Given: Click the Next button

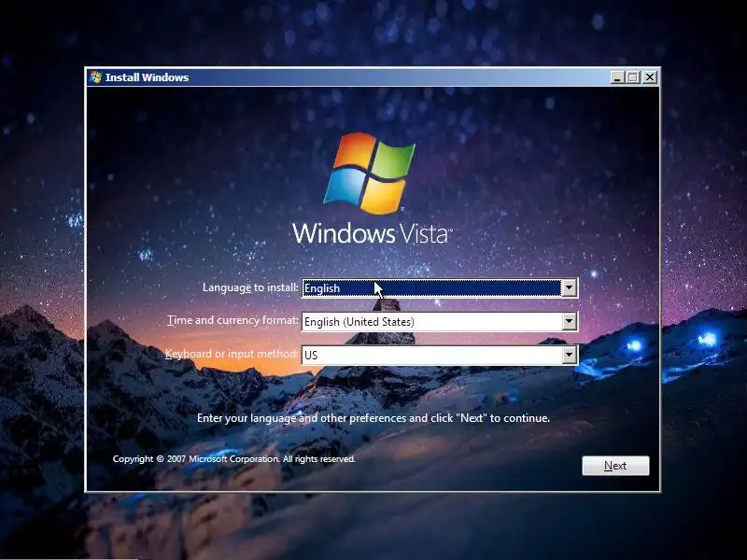Looking at the screenshot, I should [615, 465].
